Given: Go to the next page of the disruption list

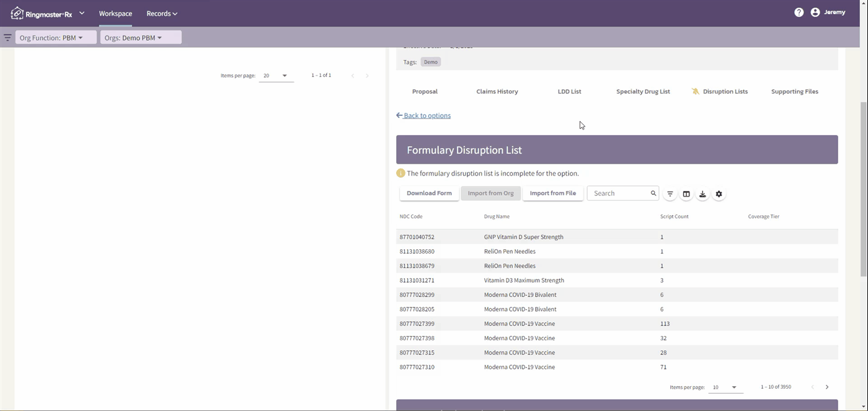Looking at the screenshot, I should [x=827, y=387].
